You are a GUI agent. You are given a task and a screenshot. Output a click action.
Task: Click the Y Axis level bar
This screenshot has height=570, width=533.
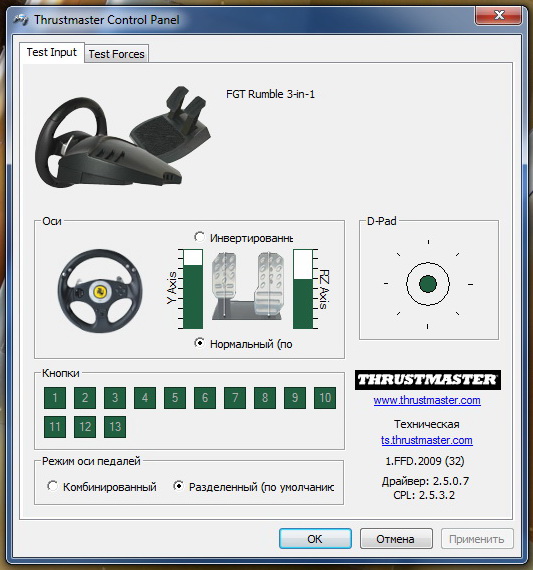click(x=192, y=289)
